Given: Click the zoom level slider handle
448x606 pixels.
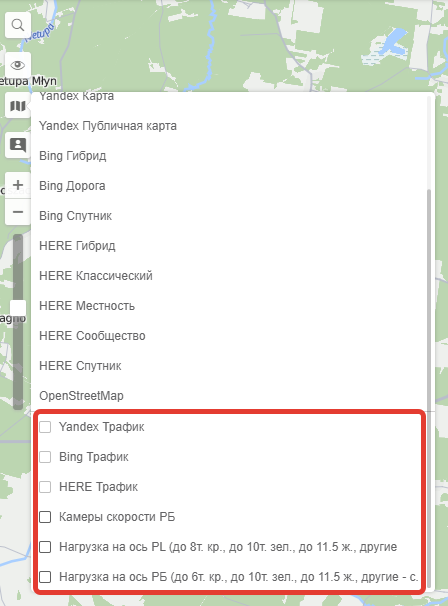Looking at the screenshot, I should [18, 308].
